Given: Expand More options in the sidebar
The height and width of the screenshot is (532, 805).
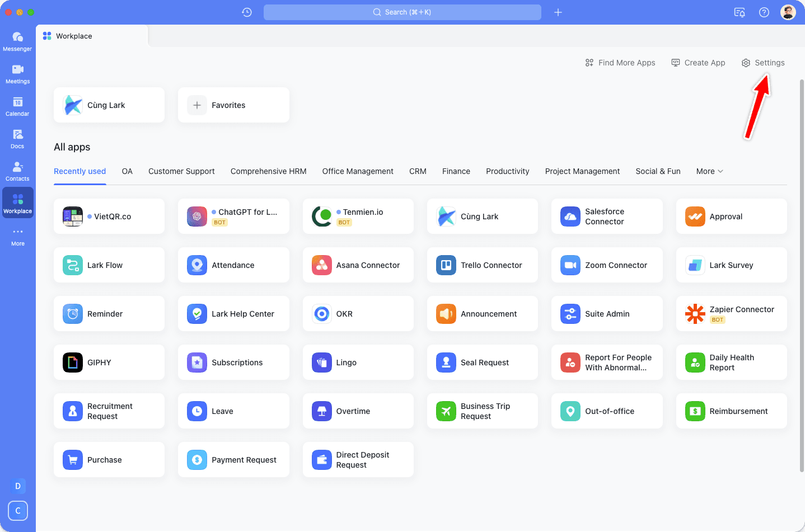Looking at the screenshot, I should (17, 236).
